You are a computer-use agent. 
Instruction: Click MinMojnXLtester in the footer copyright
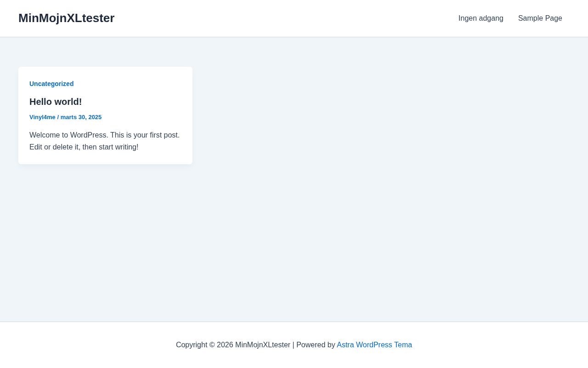pos(262,345)
